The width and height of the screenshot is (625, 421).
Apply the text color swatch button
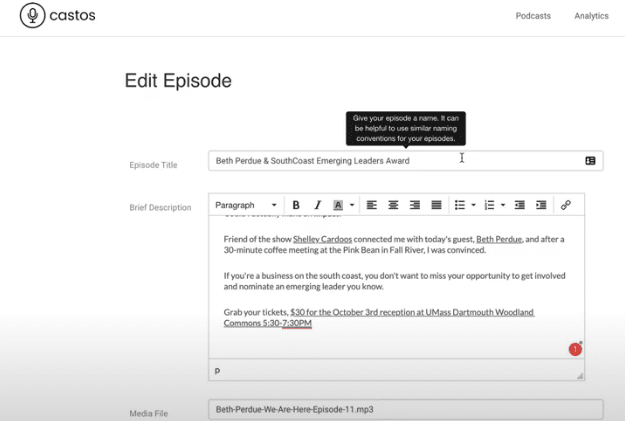[338, 205]
